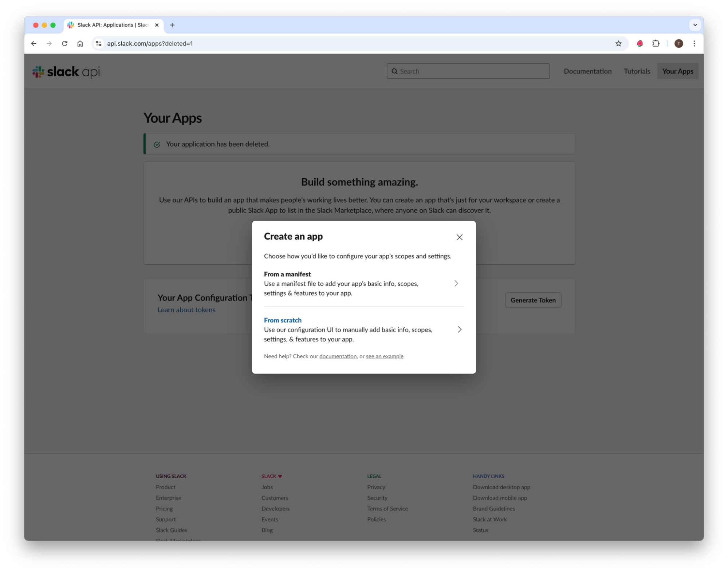Viewport: 728px width, 573px height.
Task: Open footer Blog link
Action: pos(267,530)
